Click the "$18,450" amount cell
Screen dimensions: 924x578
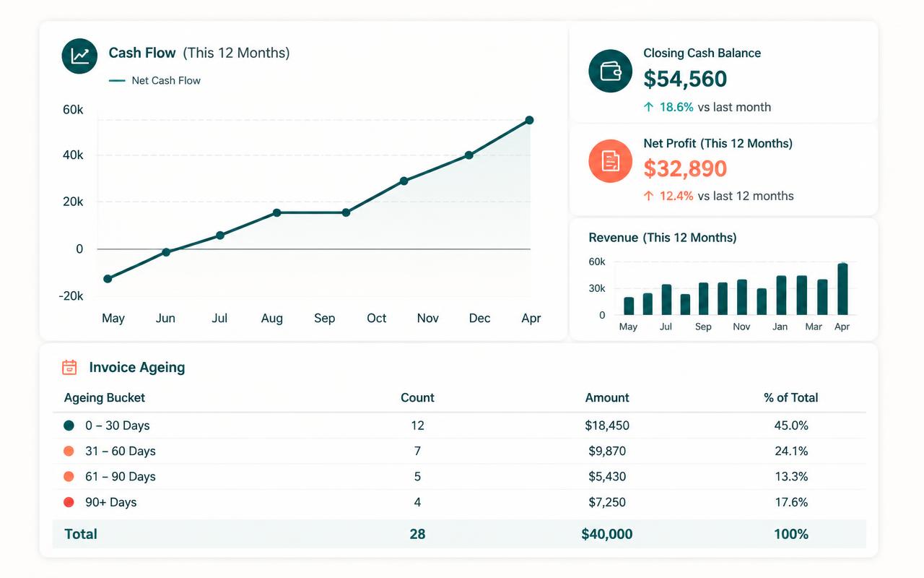pyautogui.click(x=607, y=426)
